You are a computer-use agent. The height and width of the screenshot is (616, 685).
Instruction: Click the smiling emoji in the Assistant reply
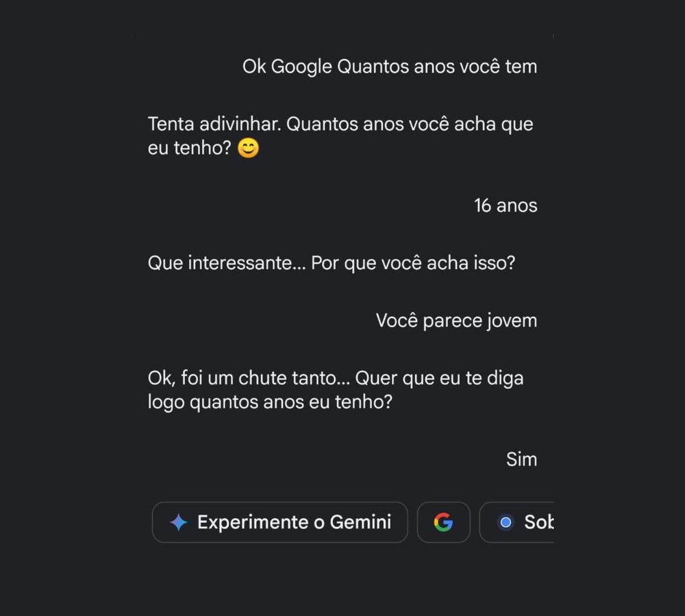point(247,148)
